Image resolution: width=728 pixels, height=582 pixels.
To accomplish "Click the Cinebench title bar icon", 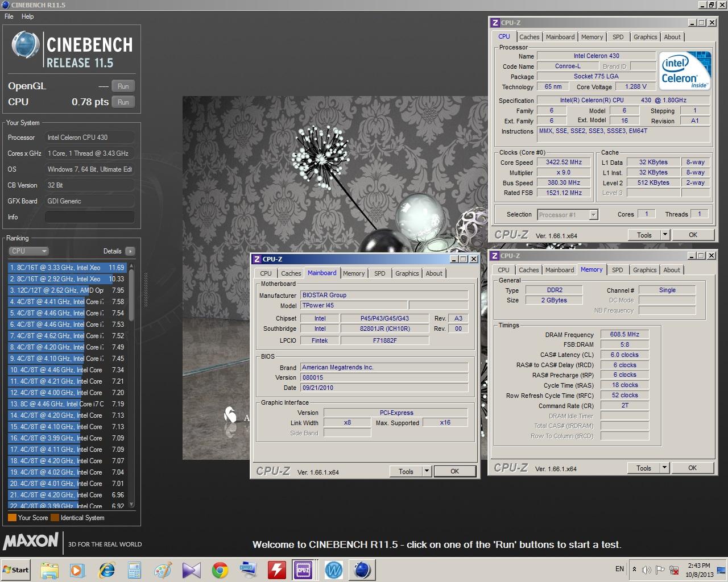I will [5, 5].
